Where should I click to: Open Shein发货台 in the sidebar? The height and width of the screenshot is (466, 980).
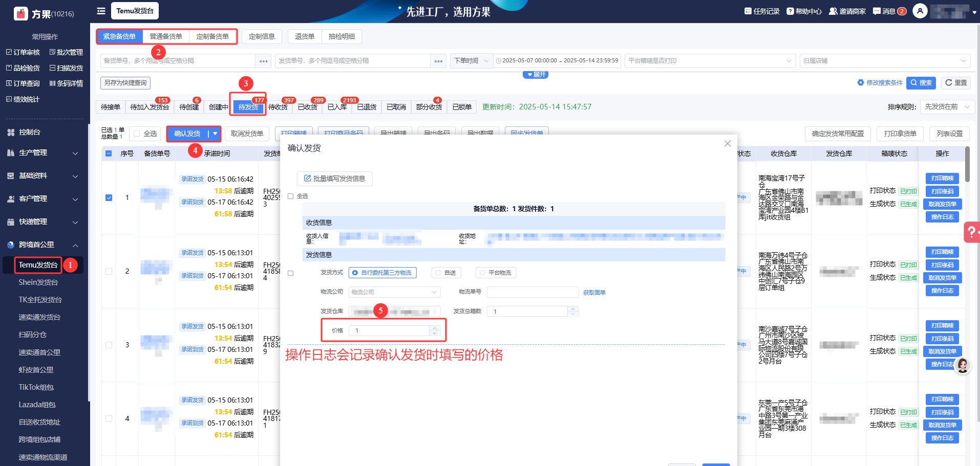pyautogui.click(x=38, y=282)
